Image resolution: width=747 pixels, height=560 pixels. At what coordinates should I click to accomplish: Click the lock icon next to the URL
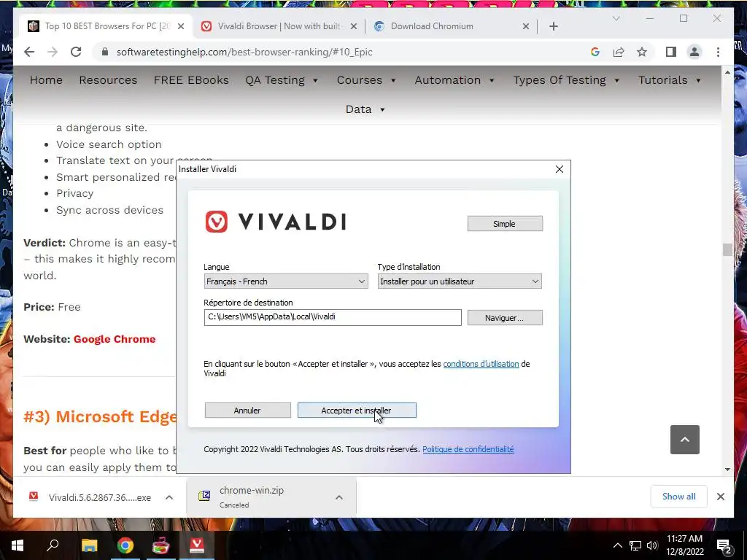pos(105,52)
